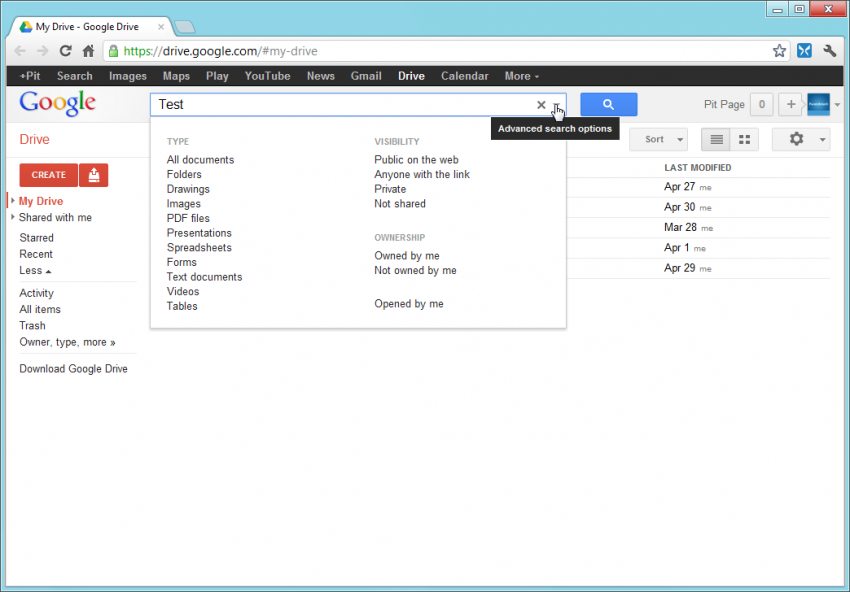The width and height of the screenshot is (850, 592).
Task: Open the settings gear dropdown arrow
Action: (822, 140)
